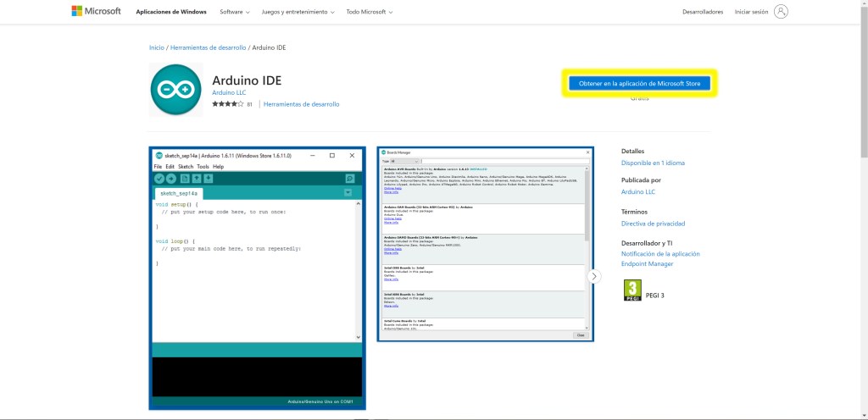The image size is (868, 420).
Task: Open the Desarrolladores menu link
Action: coord(703,13)
